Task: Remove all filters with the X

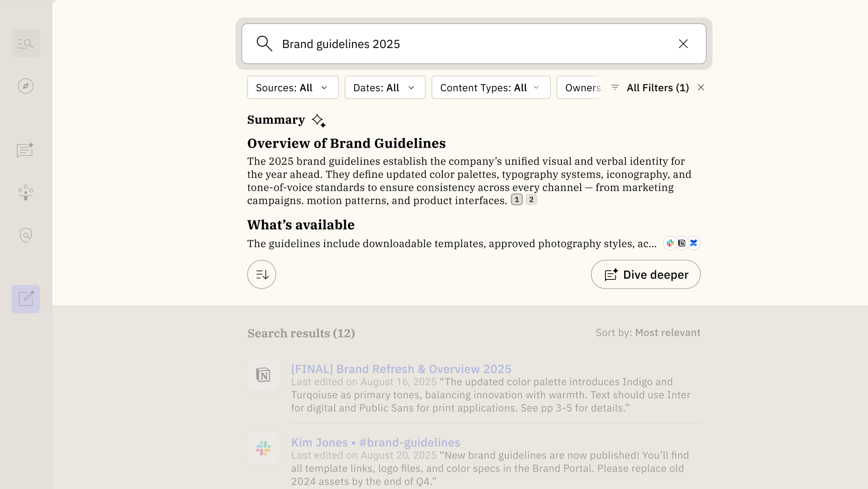Action: tap(701, 88)
